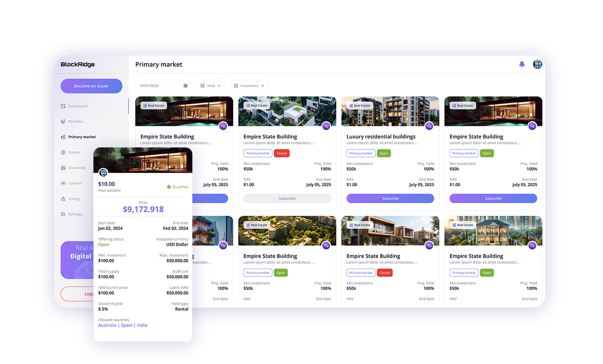Open the user profile avatar
603x364 pixels.
[x=538, y=64]
